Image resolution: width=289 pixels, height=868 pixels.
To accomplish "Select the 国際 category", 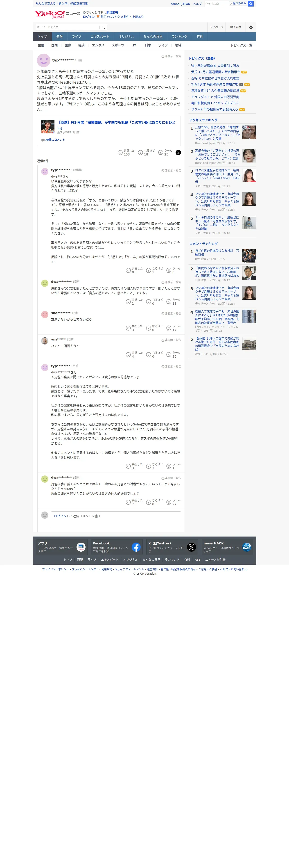I will [x=68, y=45].
